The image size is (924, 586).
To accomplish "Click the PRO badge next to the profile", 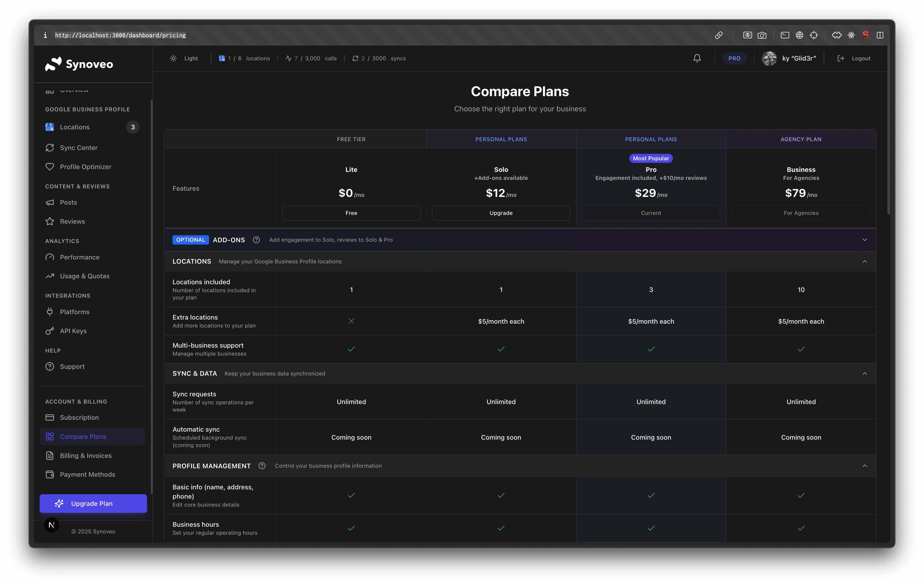I will (734, 58).
